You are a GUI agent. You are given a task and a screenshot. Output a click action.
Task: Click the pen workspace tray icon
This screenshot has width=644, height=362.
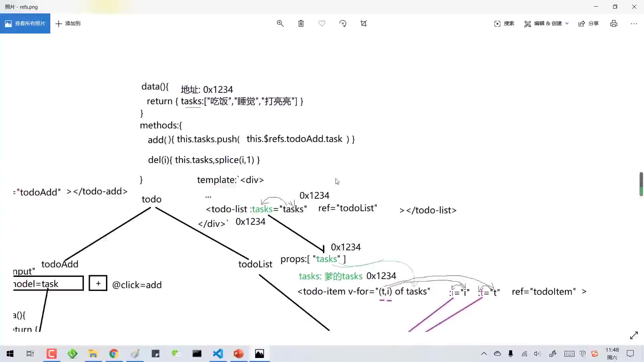coord(553,354)
